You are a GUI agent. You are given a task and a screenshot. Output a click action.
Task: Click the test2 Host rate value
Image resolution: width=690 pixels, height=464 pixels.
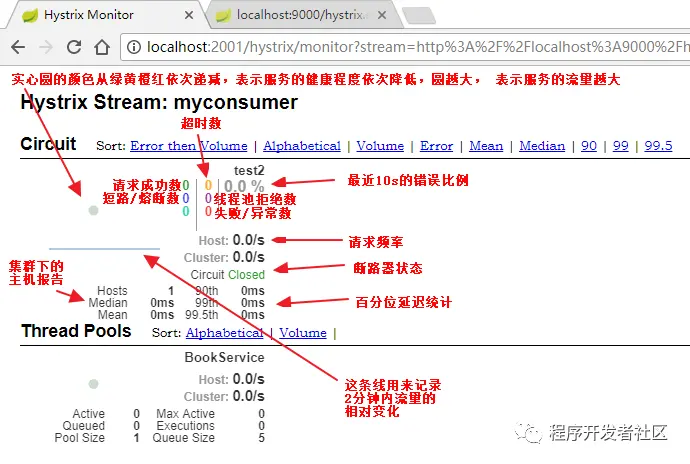(249, 240)
